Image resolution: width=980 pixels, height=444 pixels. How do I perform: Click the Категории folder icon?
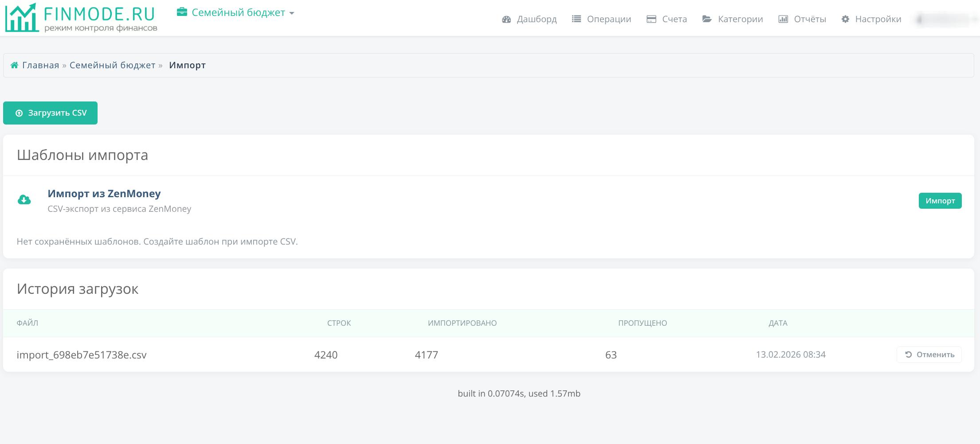[707, 19]
